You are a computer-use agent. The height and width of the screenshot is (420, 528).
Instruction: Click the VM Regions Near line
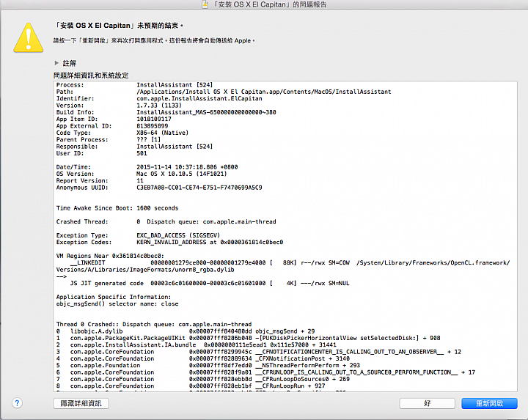pyautogui.click(x=110, y=256)
